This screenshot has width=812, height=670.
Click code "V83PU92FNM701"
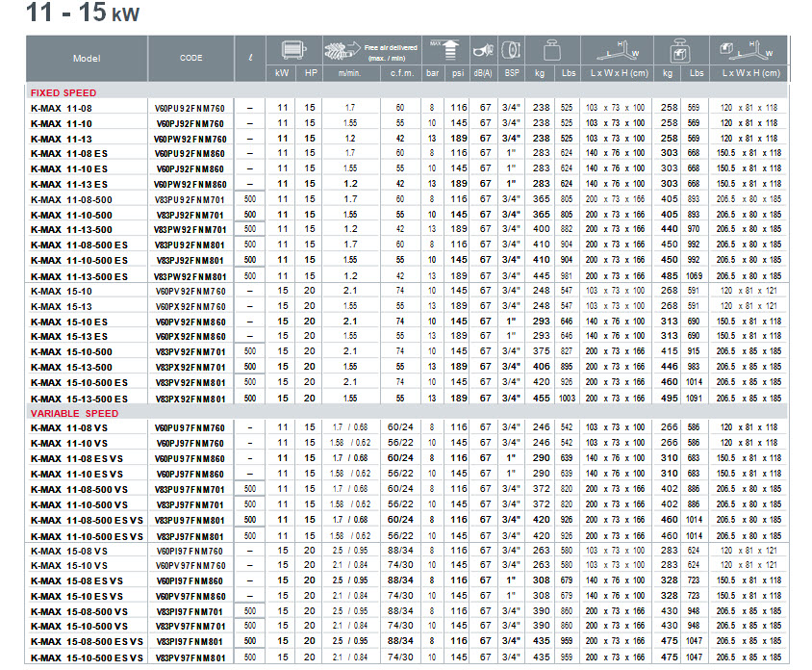(190, 200)
